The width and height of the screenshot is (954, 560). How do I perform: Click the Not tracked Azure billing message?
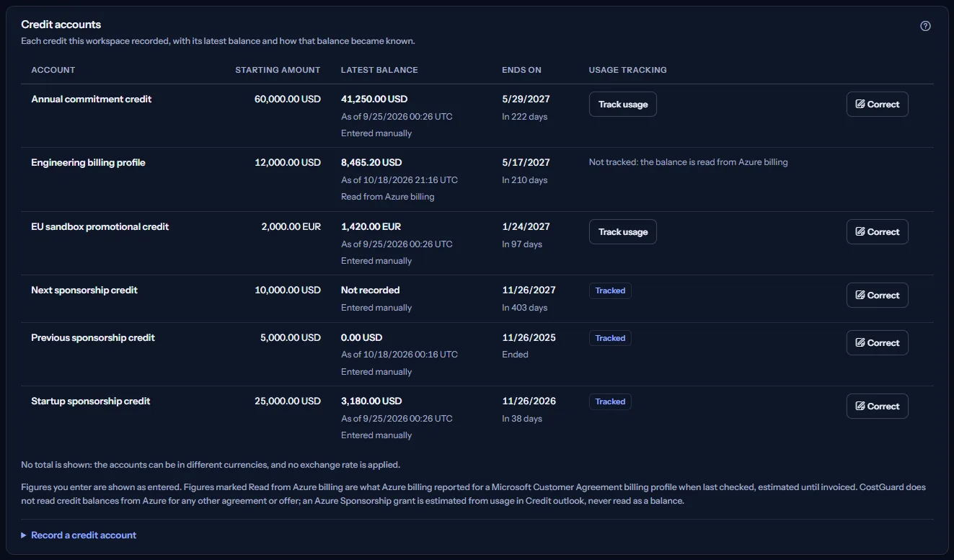coord(689,163)
